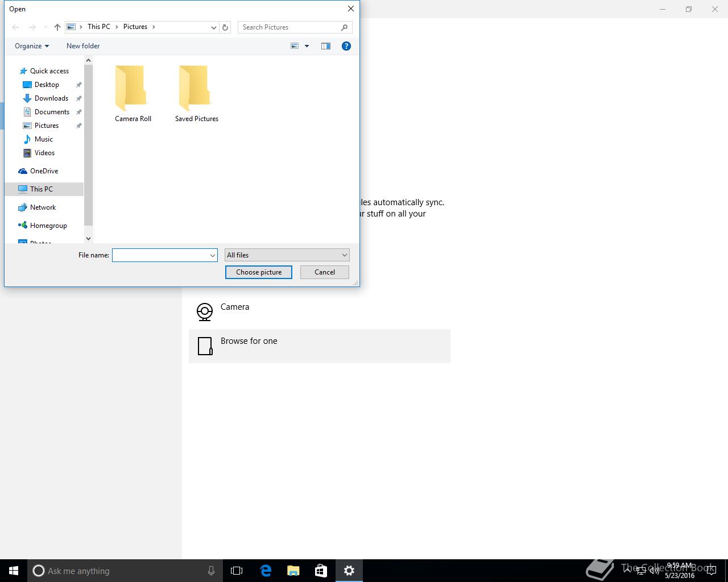Open Downloads in the navigation pane
This screenshot has width=728, height=582.
(x=51, y=98)
